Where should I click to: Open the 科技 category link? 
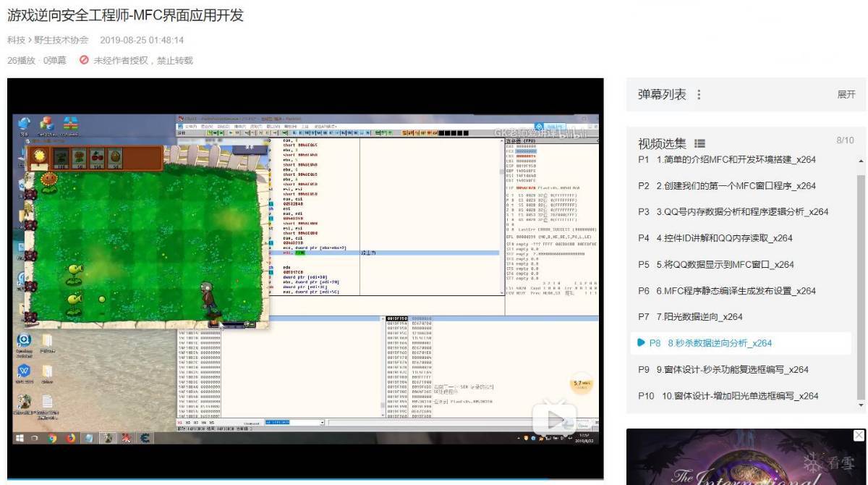tap(15, 40)
